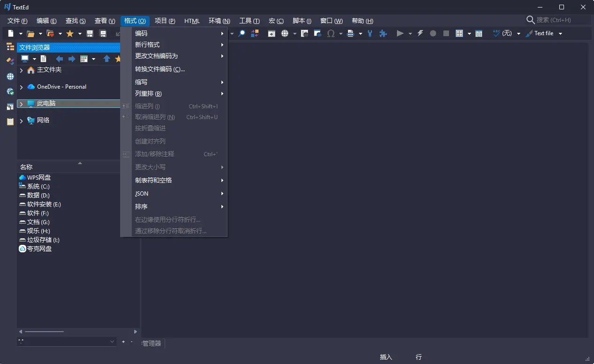Viewport: 594px width, 364px height.
Task: Open computer icon dropdown in file browser
Action: pos(34,59)
